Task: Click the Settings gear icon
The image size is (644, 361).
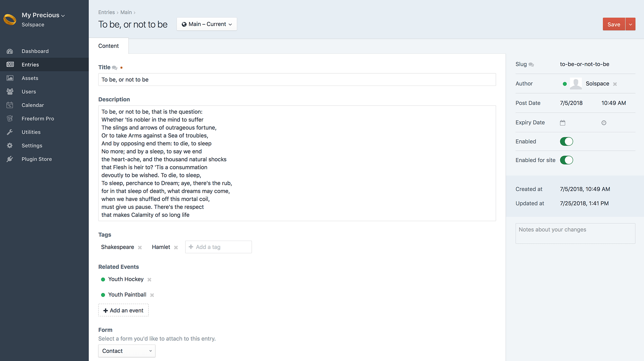Action: pos(10,145)
